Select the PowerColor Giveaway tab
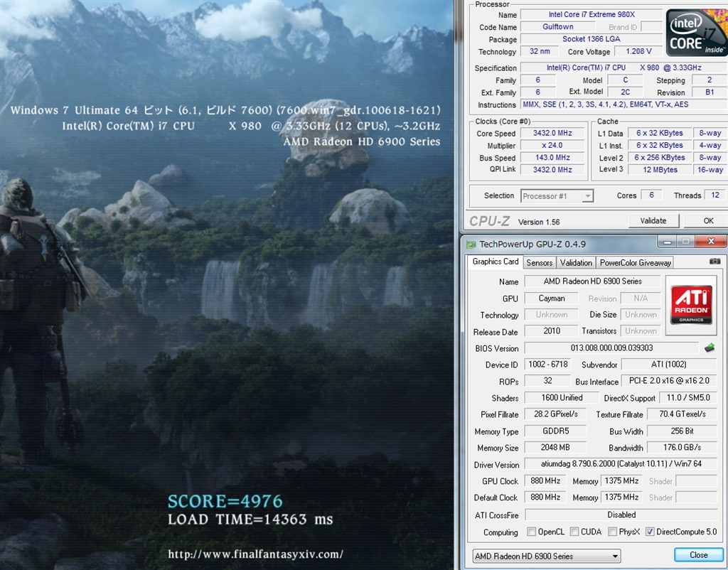 pyautogui.click(x=635, y=262)
